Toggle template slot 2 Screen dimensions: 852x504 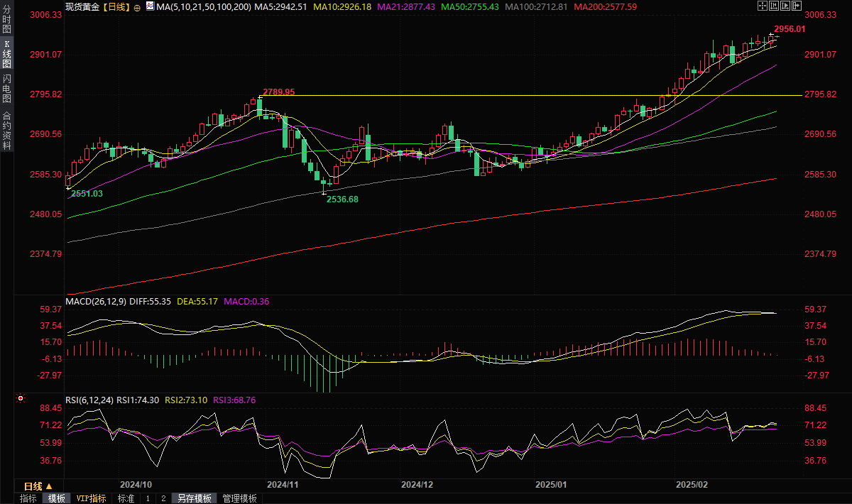pos(163,498)
